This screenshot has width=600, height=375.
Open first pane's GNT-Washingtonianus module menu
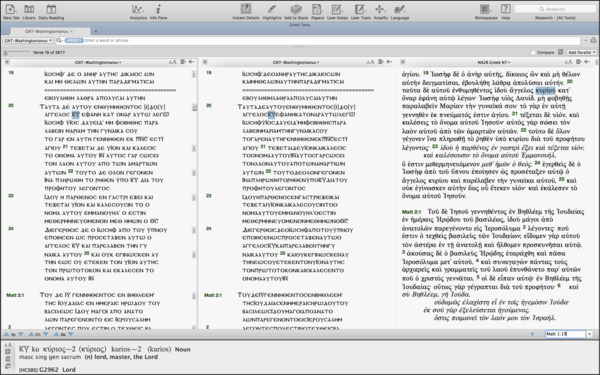[98, 62]
